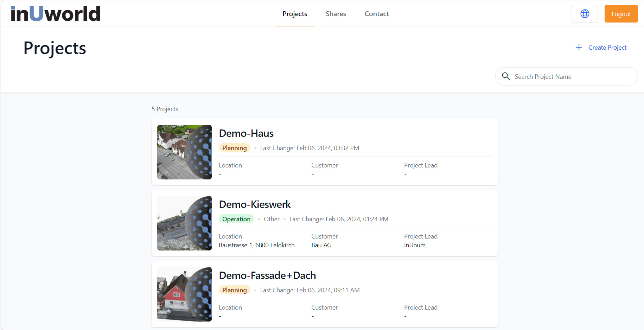This screenshot has height=330, width=644.
Task: Switch to the Shares tab
Action: [336, 14]
